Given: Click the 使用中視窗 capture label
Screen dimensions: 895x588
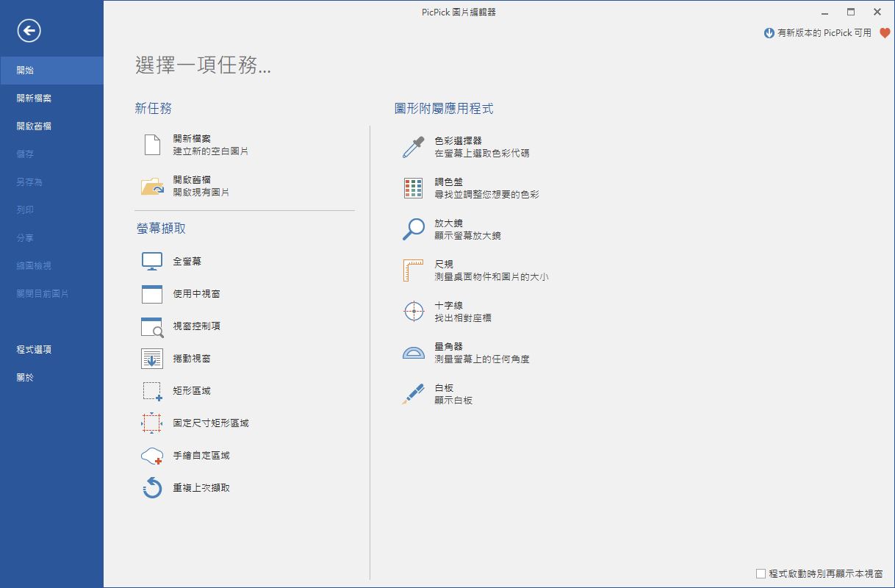Looking at the screenshot, I should point(197,294).
